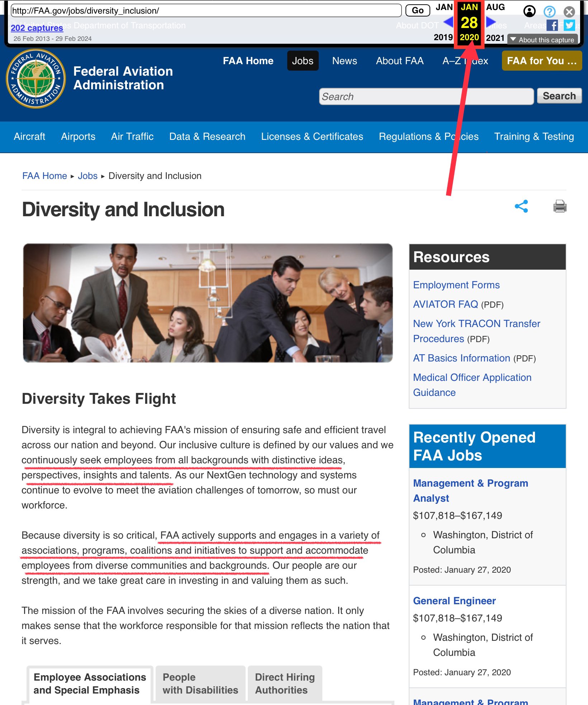Select Employee Associations and Special Emphasis tab
Image resolution: width=588 pixels, height=705 pixels.
[x=90, y=683]
